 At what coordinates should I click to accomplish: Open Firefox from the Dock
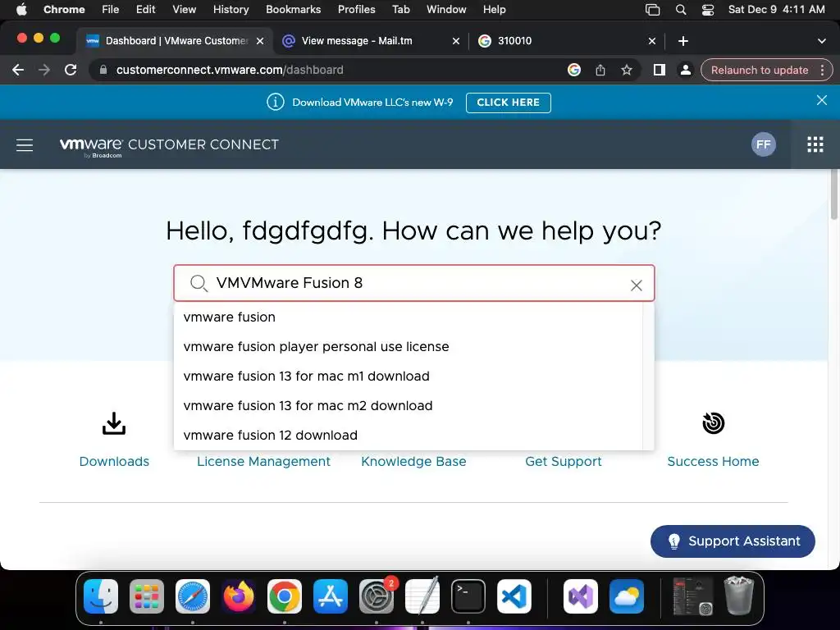(239, 596)
